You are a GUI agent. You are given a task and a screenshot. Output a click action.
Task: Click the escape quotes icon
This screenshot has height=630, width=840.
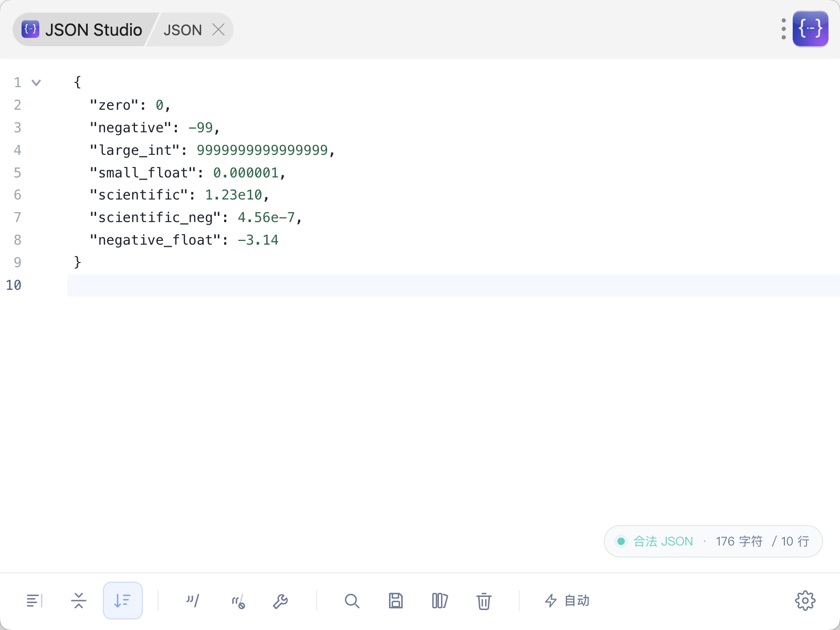(193, 601)
